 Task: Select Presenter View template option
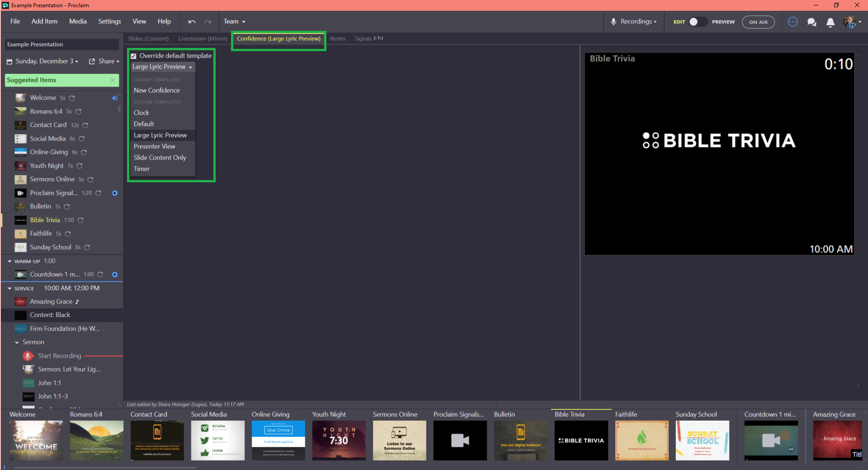(163, 147)
